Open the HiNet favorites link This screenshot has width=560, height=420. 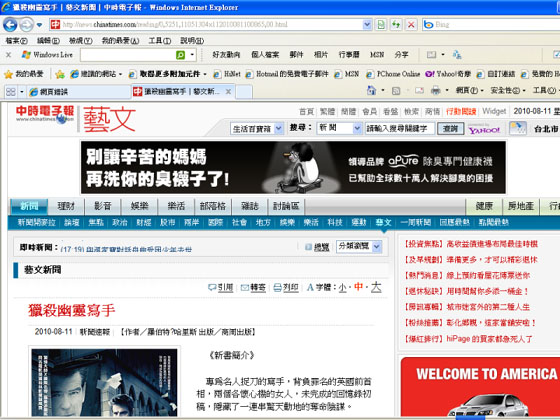point(227,74)
